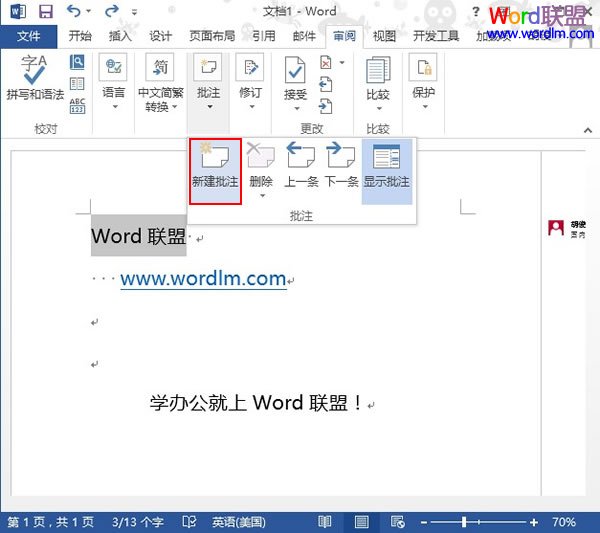Click the next change icon in 更改 group
Viewport: 600px width, 533px height.
(x=326, y=106)
